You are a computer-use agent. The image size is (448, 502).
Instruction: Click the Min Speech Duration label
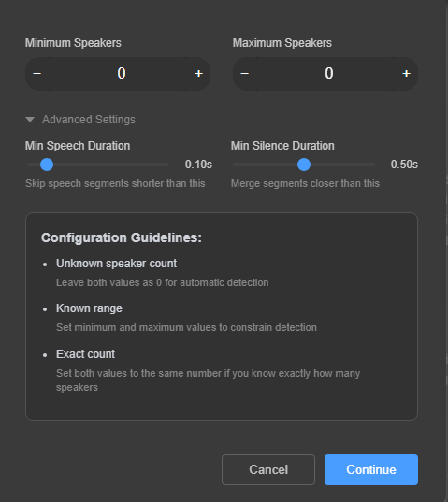[x=78, y=146]
